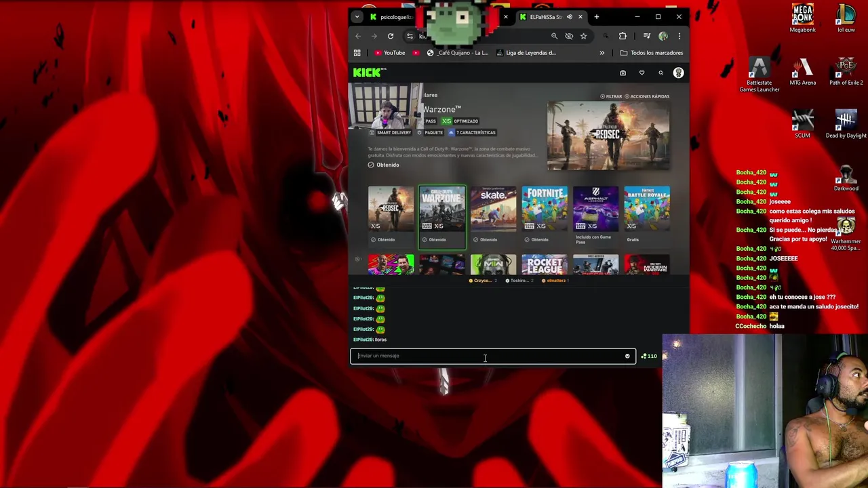Click top gifter Crzyco name
This screenshot has height=488, width=868.
(x=483, y=281)
